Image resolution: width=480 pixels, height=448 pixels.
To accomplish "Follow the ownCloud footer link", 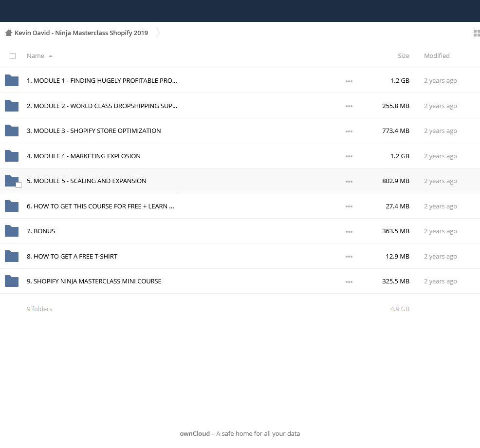I will coord(195,433).
